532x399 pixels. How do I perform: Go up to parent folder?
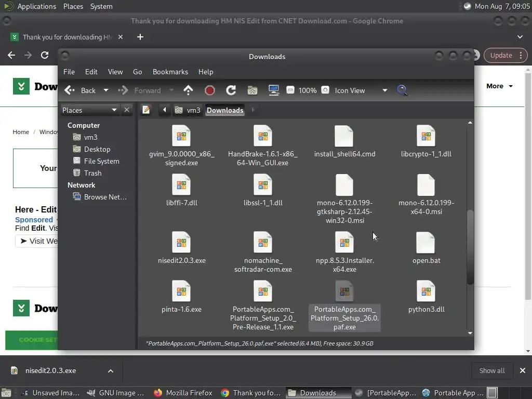[x=188, y=90]
